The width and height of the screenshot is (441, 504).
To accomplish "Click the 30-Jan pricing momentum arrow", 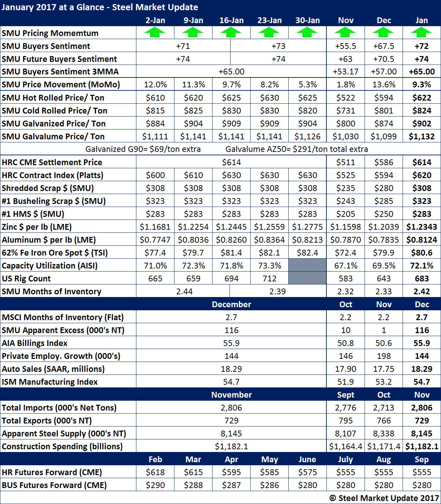I will coord(307,33).
